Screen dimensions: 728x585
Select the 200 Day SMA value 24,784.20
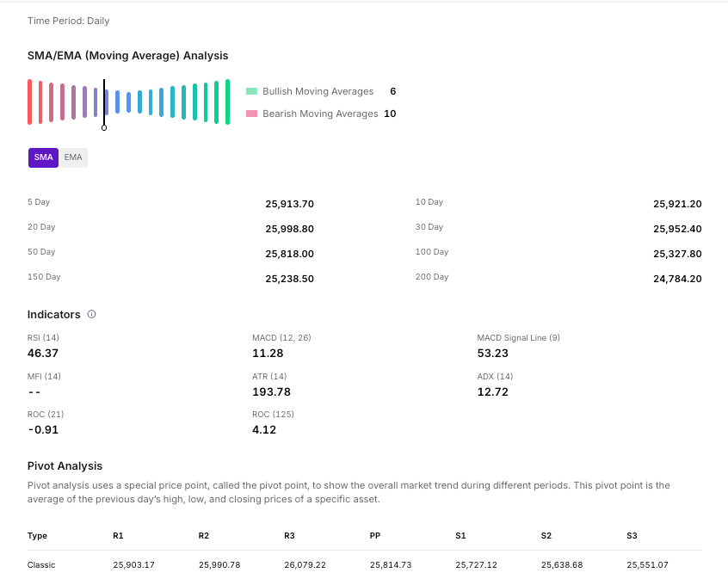point(677,279)
